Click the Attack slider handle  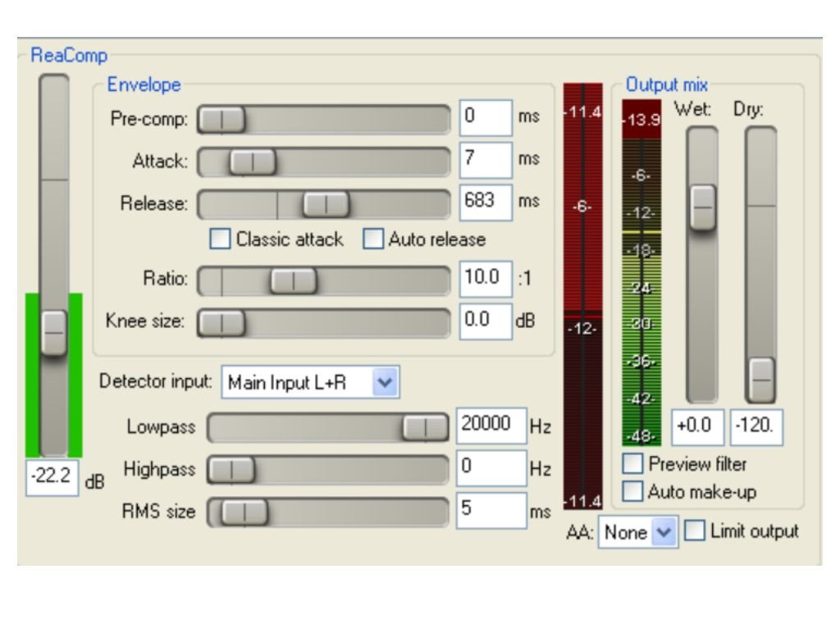pyautogui.click(x=253, y=162)
